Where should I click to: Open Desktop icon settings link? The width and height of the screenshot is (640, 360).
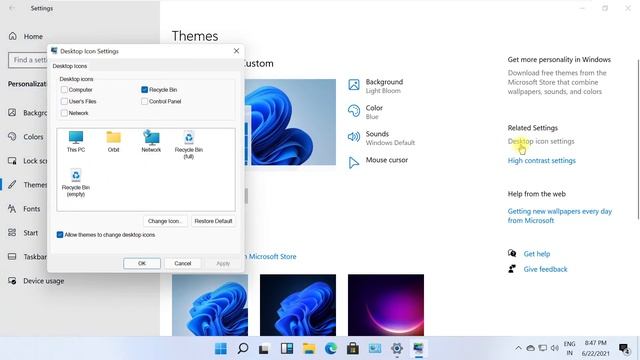point(541,141)
